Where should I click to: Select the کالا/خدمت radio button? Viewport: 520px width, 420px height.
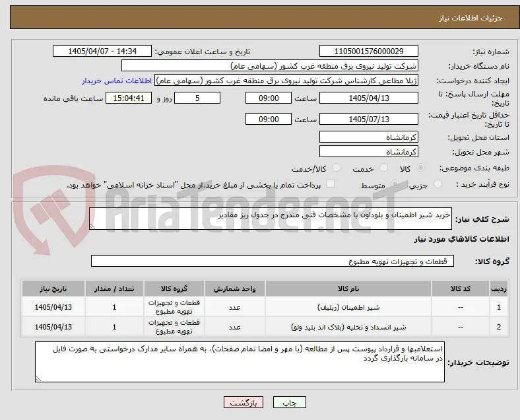(336, 168)
